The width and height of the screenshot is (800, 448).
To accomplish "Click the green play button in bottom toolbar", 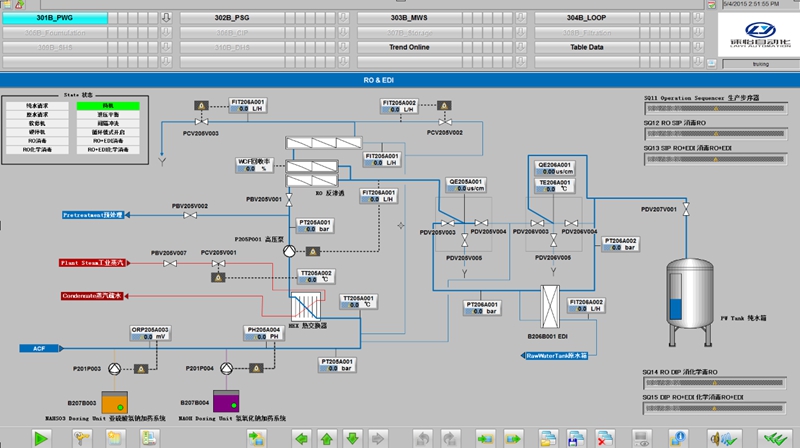I will pos(42,438).
